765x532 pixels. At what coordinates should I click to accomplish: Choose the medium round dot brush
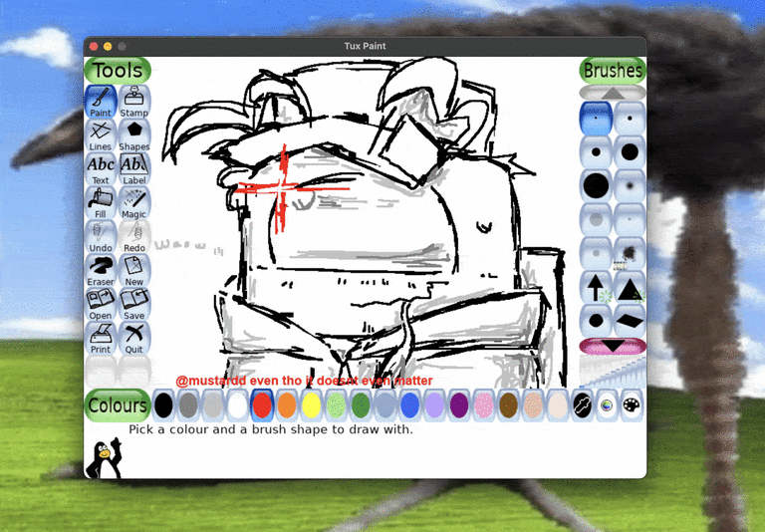coord(596,151)
